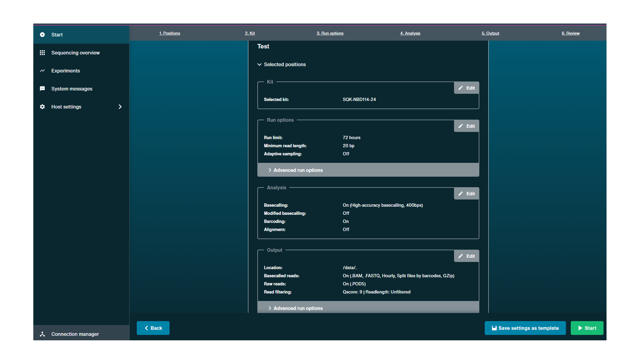
Task: Click the Barcoding On value
Action: (x=346, y=222)
